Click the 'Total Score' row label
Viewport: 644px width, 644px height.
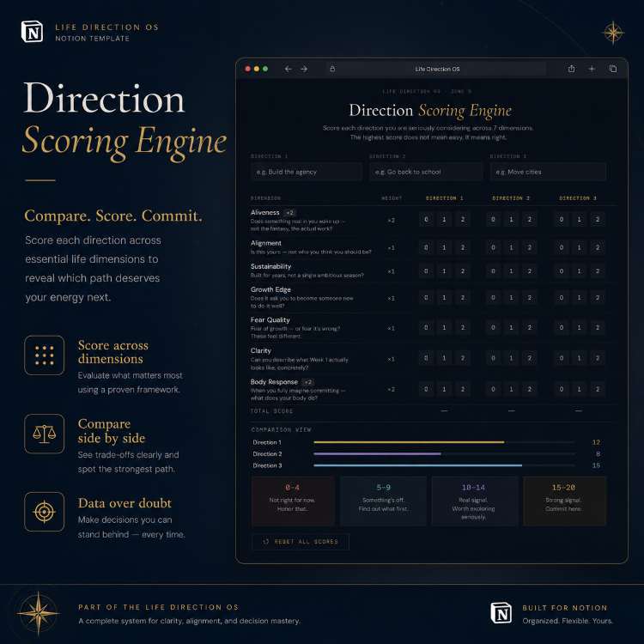271,411
